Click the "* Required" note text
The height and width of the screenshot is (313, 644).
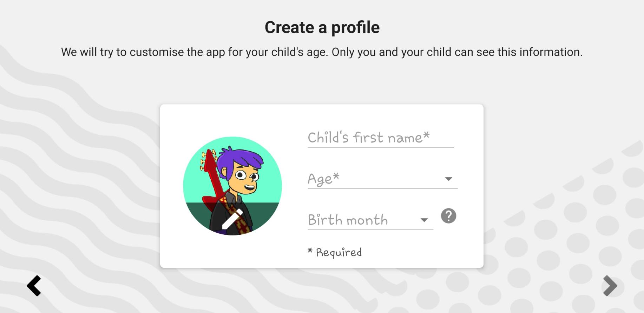point(335,252)
